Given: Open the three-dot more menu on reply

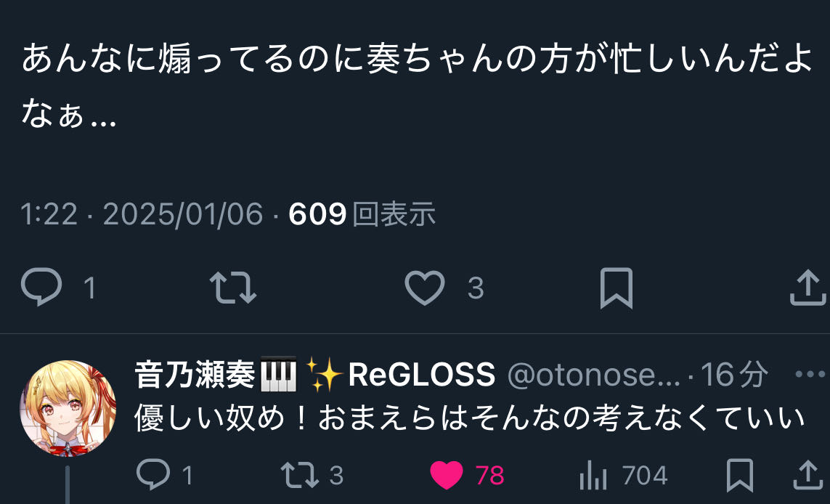Looking at the screenshot, I should click(x=810, y=374).
